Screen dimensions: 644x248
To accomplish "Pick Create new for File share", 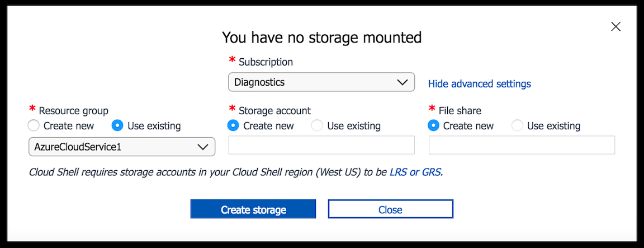I will pyautogui.click(x=434, y=125).
